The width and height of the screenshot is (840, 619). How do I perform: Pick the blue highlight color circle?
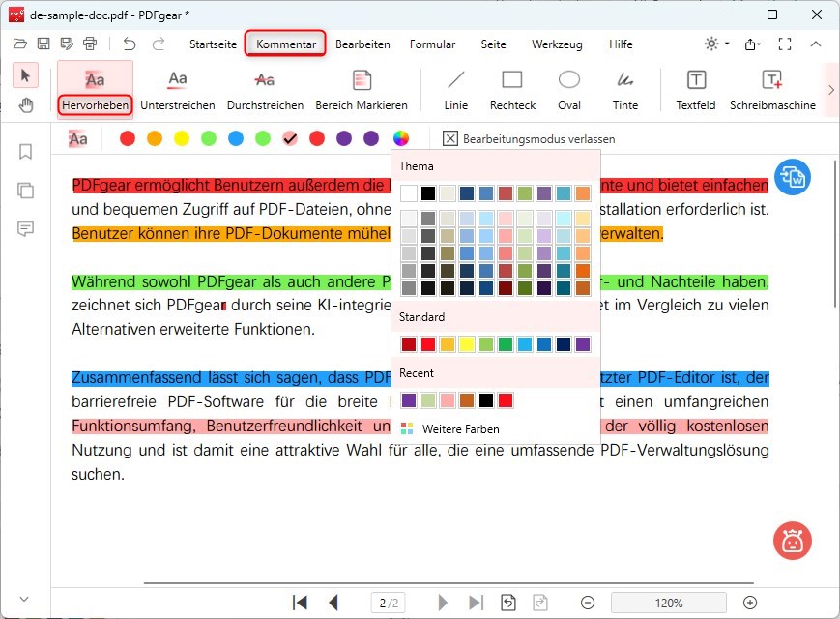(236, 138)
